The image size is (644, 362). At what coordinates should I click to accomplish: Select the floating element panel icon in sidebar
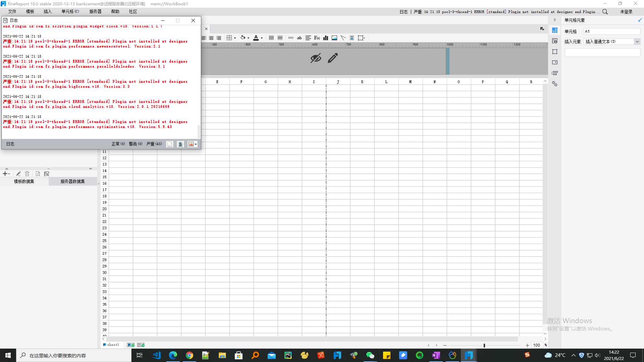coord(555,52)
